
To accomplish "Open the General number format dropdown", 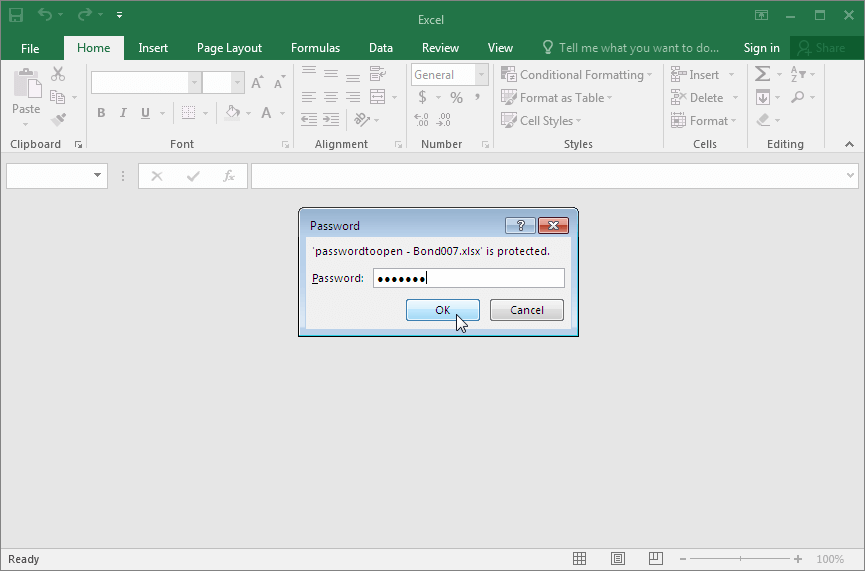I will (482, 74).
